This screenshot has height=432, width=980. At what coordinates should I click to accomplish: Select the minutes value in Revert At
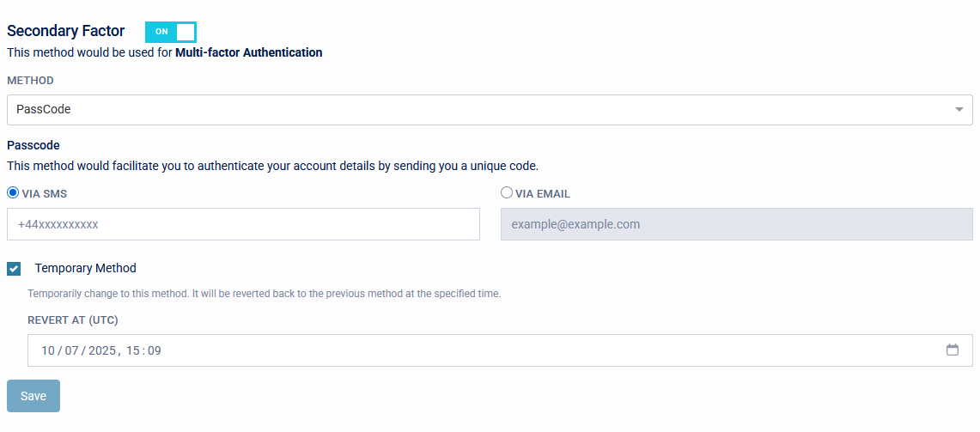pyautogui.click(x=155, y=350)
